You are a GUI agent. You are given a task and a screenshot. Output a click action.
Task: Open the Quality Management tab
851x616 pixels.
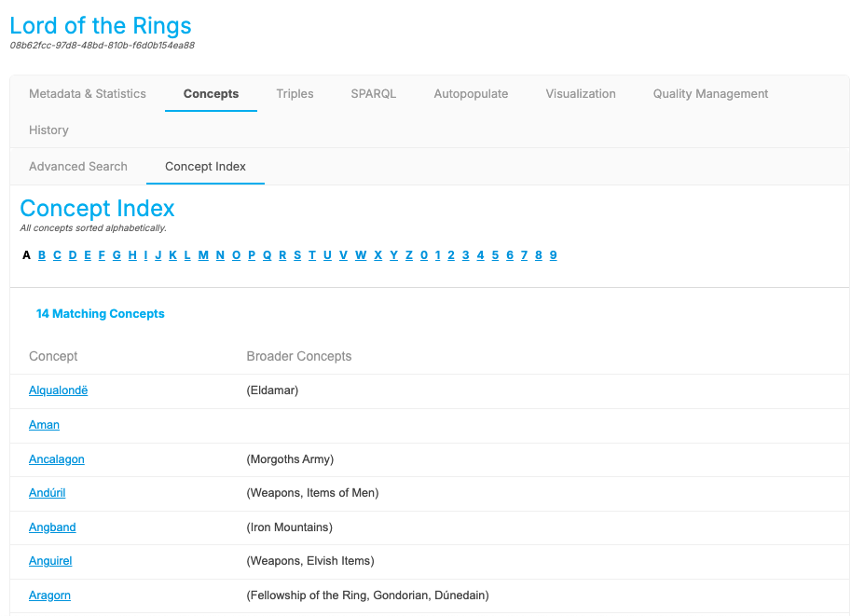tap(710, 93)
